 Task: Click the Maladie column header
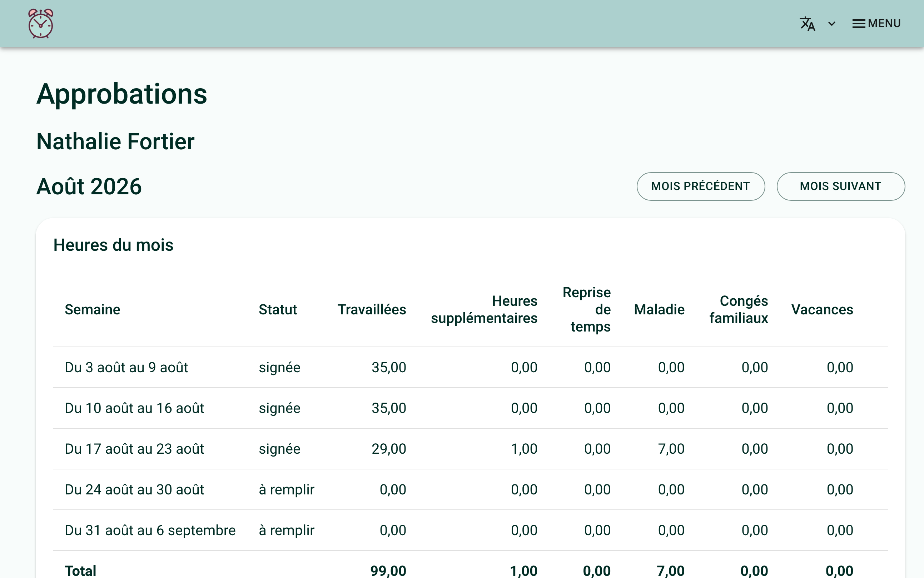(x=659, y=309)
